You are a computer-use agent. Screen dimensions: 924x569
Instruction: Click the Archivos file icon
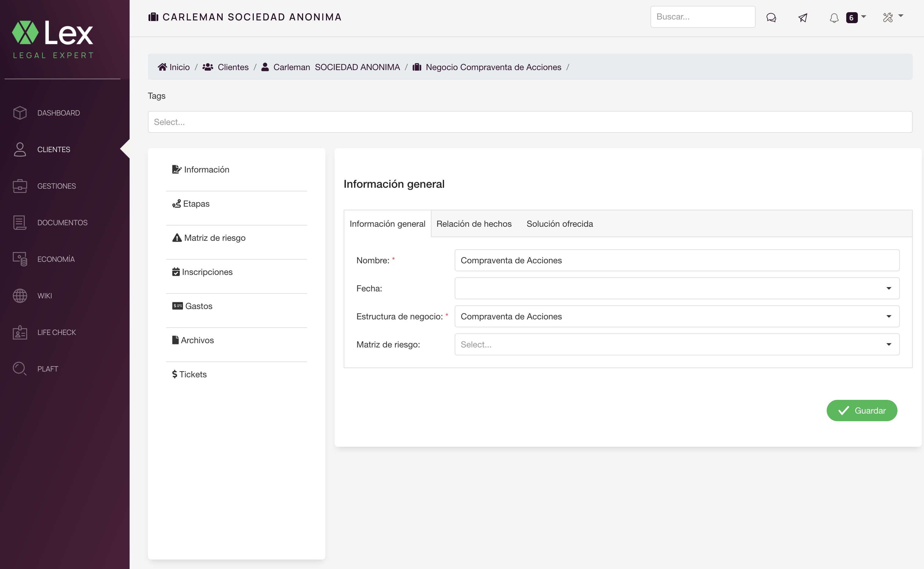175,340
